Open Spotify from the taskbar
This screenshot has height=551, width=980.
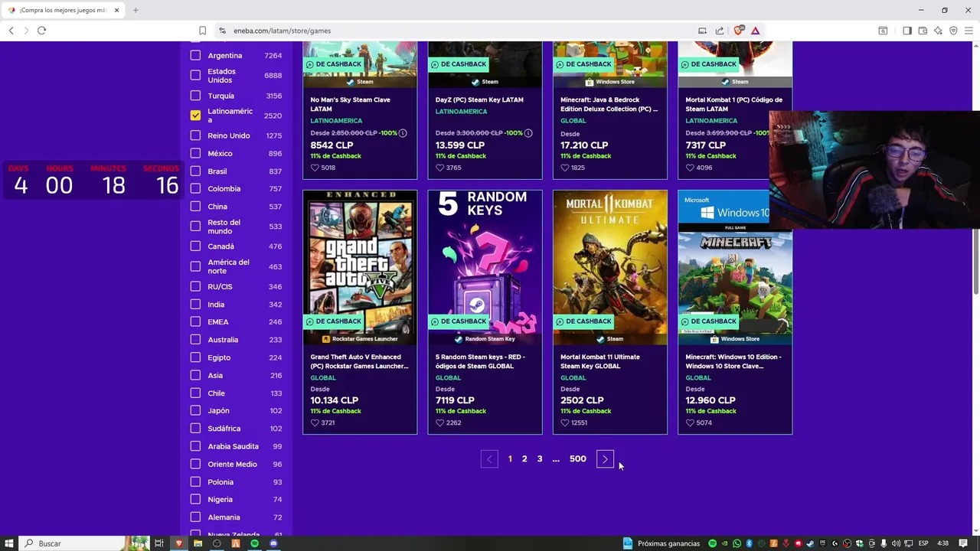click(254, 543)
